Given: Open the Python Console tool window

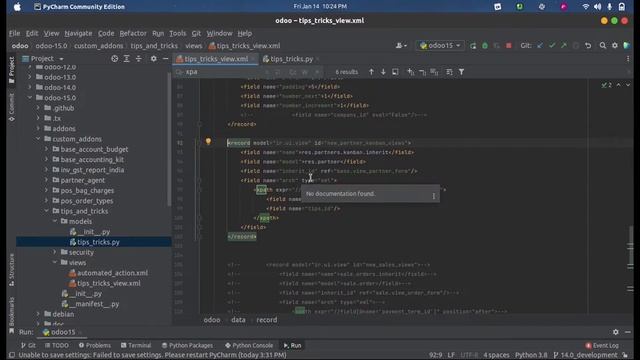Looking at the screenshot, I should pos(249,345).
